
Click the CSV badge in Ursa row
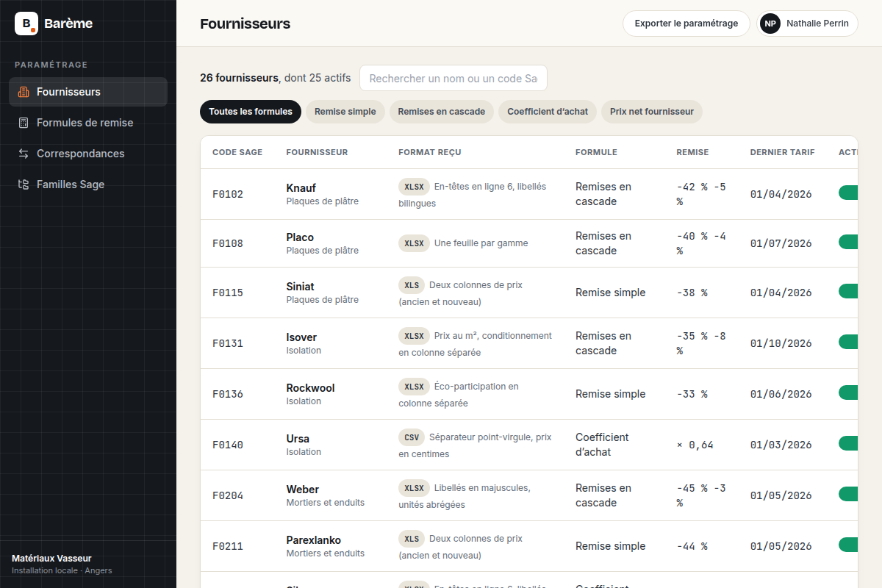(412, 437)
